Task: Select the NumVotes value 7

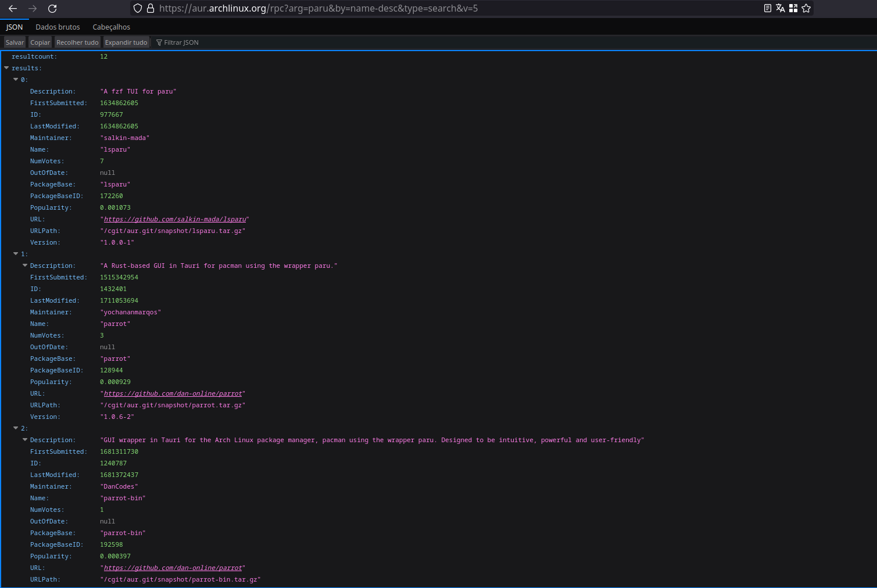Action: [x=102, y=161]
